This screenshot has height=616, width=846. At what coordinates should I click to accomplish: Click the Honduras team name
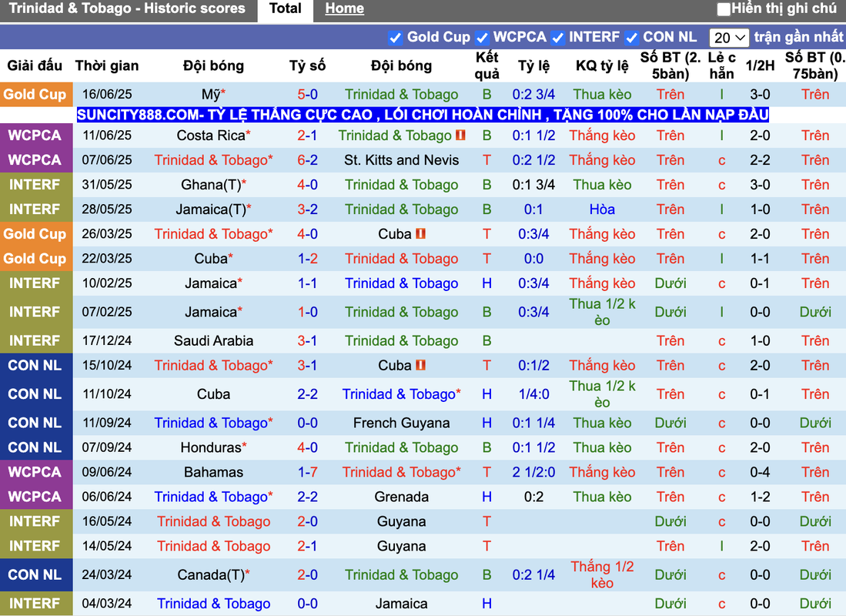click(x=211, y=447)
